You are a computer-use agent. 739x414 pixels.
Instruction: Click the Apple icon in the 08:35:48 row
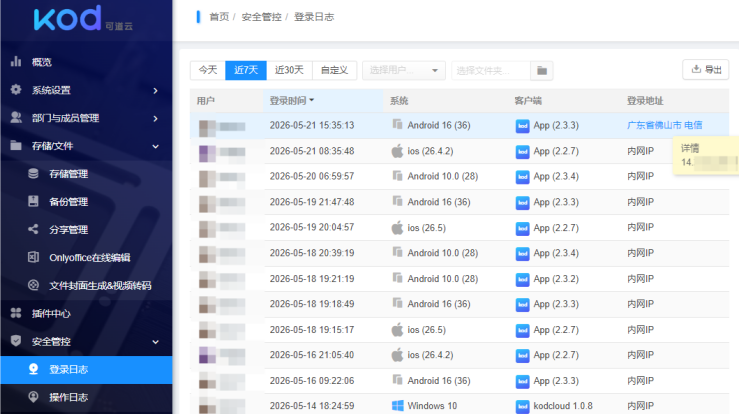click(x=397, y=151)
